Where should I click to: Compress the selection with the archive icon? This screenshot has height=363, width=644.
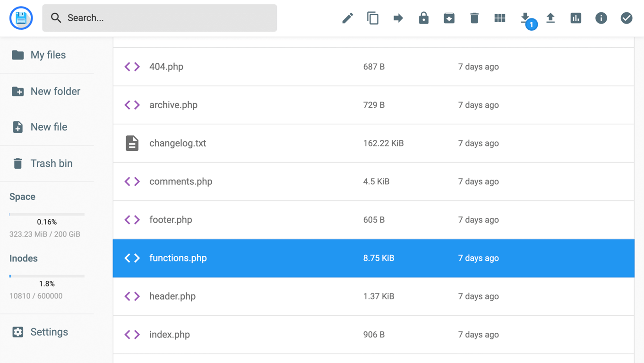pyautogui.click(x=449, y=17)
